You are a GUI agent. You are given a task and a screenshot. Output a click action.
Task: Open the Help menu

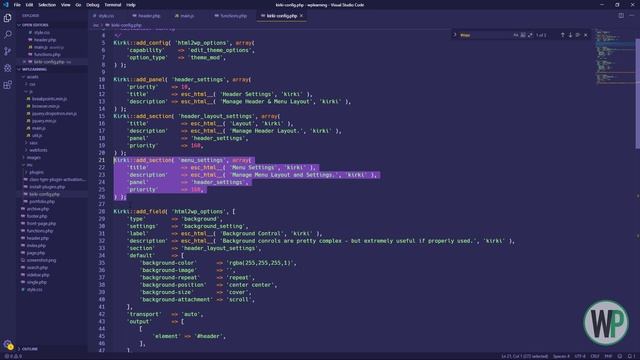tap(131, 5)
